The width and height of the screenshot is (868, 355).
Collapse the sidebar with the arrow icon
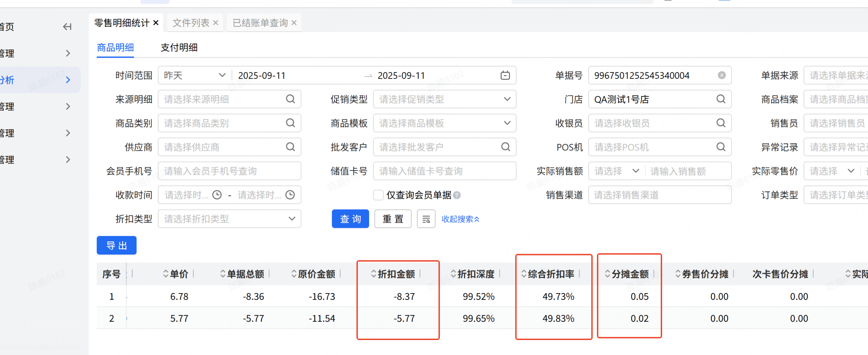67,27
